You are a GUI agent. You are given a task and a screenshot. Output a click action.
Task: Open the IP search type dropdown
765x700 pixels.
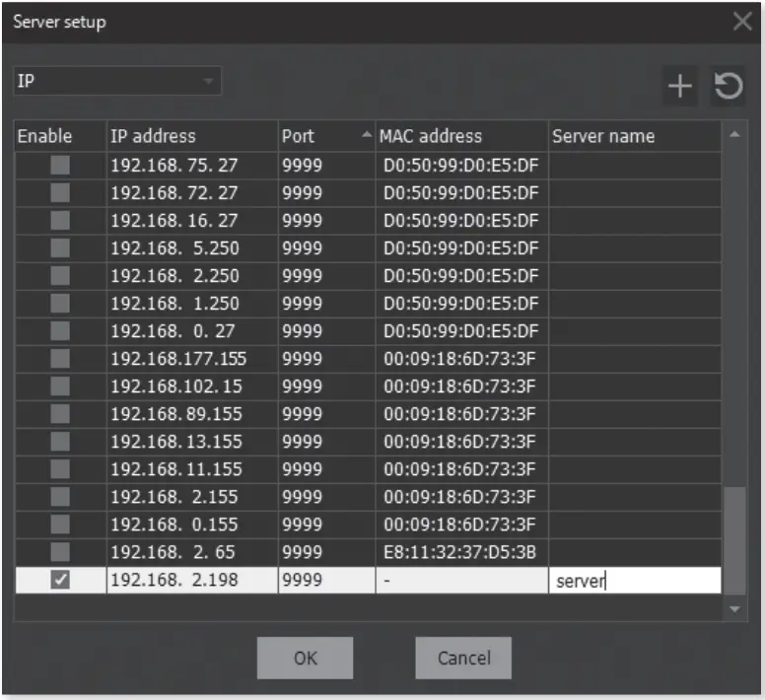point(117,81)
